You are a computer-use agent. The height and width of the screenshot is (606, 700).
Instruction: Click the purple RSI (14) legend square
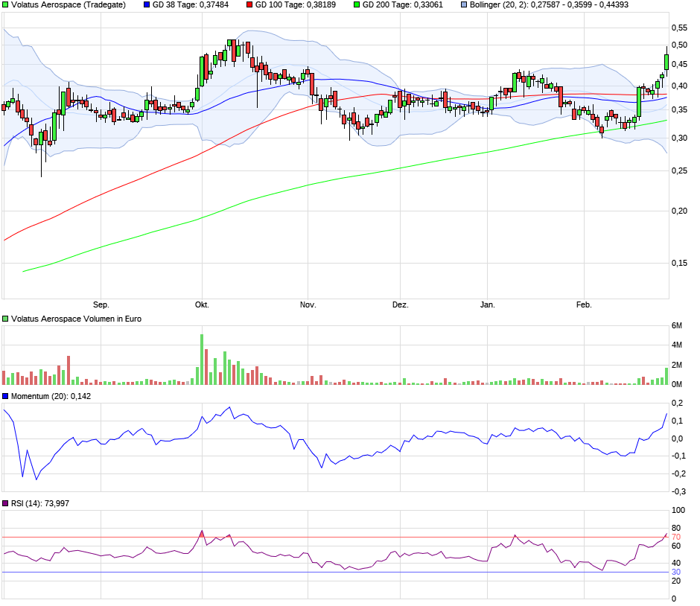pyautogui.click(x=6, y=504)
